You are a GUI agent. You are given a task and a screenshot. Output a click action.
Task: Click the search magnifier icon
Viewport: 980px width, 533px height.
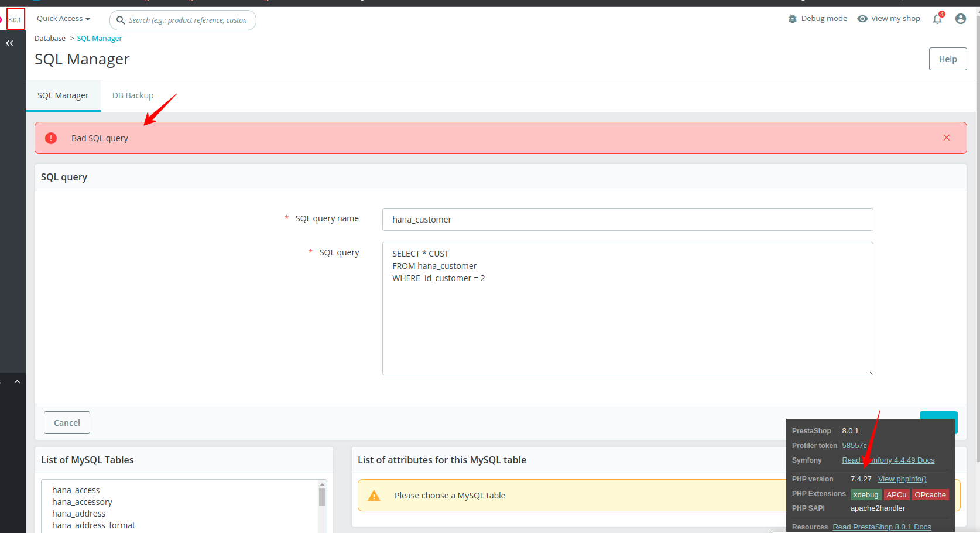click(121, 20)
